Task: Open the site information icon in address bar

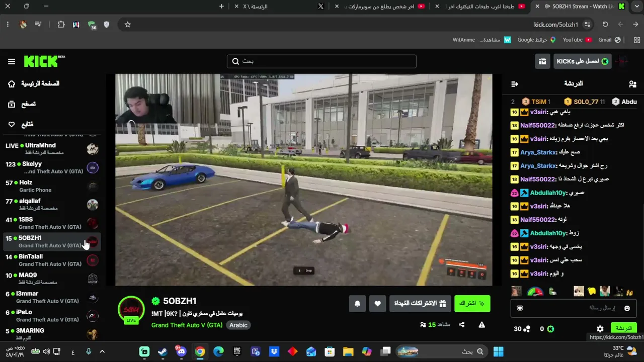Action: [x=587, y=24]
